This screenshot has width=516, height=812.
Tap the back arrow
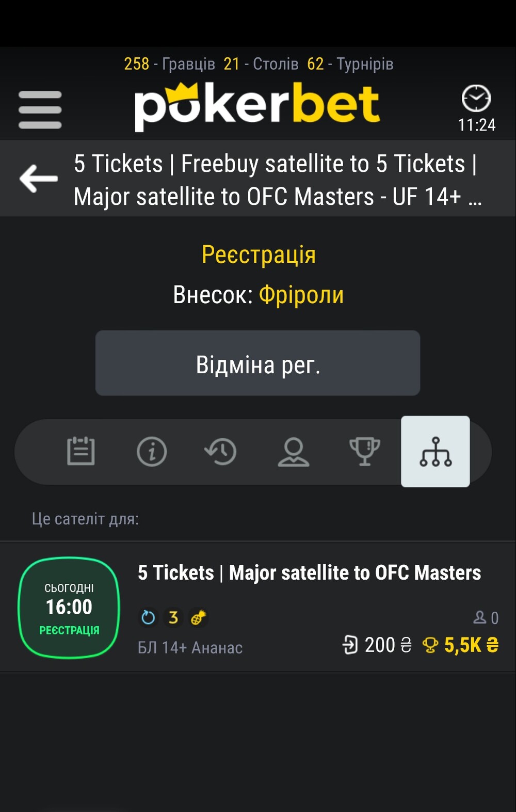pos(39,179)
